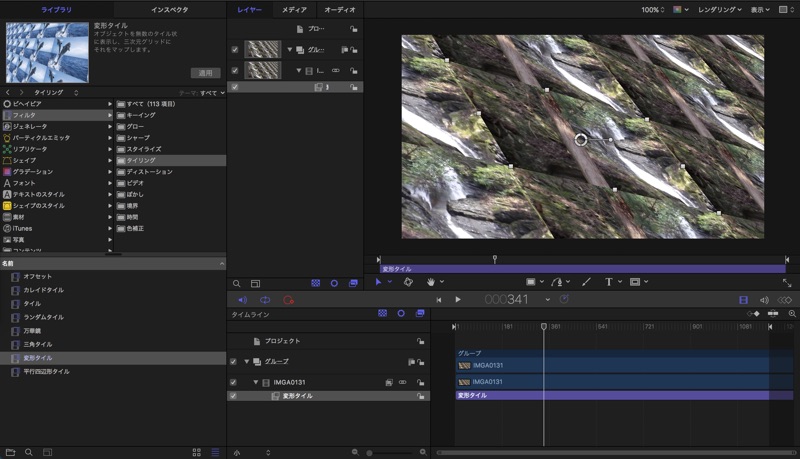Uncheck the グループ layer in timeline list

[x=233, y=361]
